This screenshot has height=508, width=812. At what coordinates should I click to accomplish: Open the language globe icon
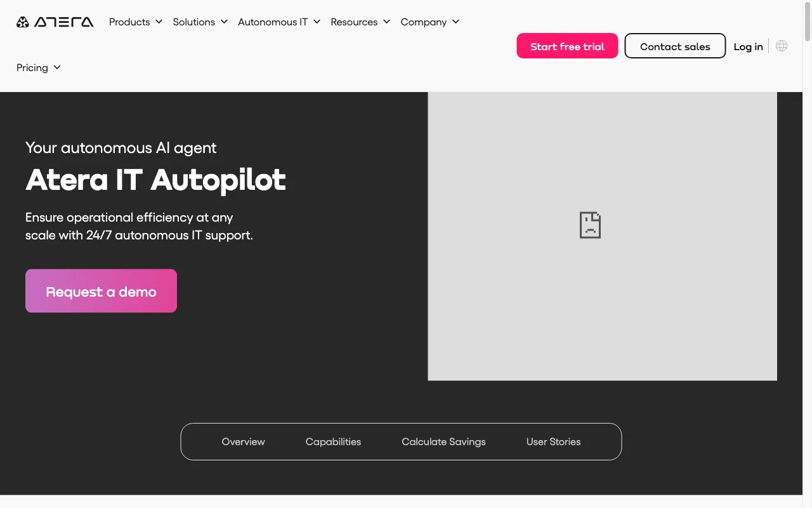(x=782, y=46)
